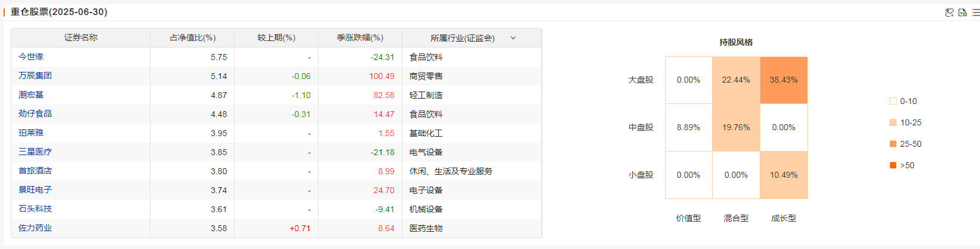
Task: Select the 10-25 legend swatch
Action: (892, 122)
